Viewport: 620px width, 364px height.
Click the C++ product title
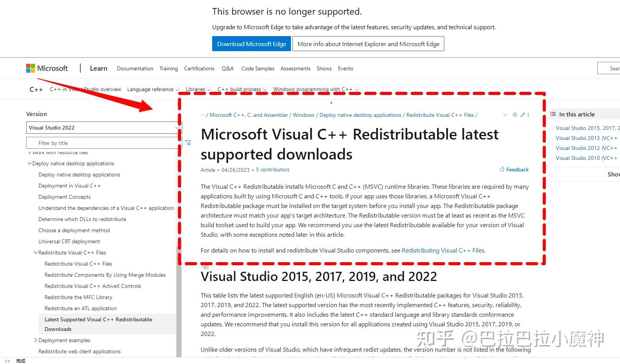click(36, 89)
